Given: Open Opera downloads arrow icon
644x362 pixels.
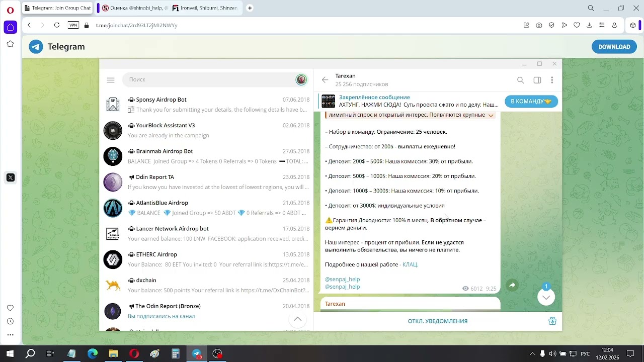Looking at the screenshot, I should pyautogui.click(x=589, y=25).
